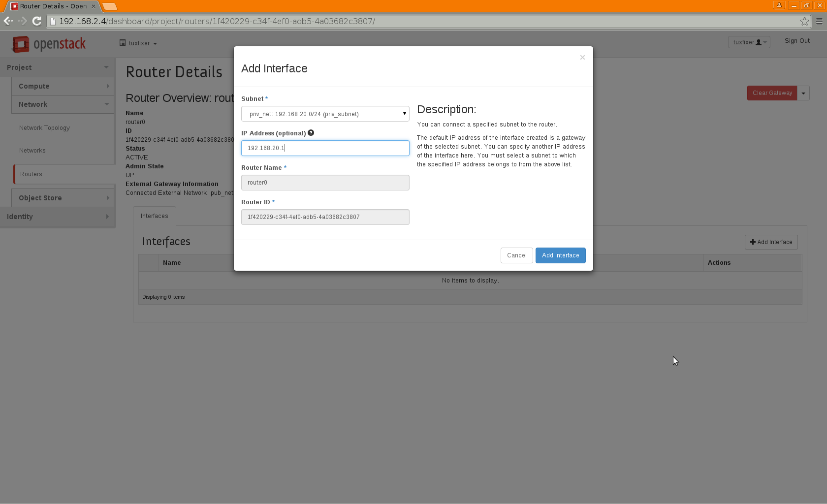Expand the Clear Gateway dropdown arrow
Image resolution: width=827 pixels, height=504 pixels.
pos(803,93)
